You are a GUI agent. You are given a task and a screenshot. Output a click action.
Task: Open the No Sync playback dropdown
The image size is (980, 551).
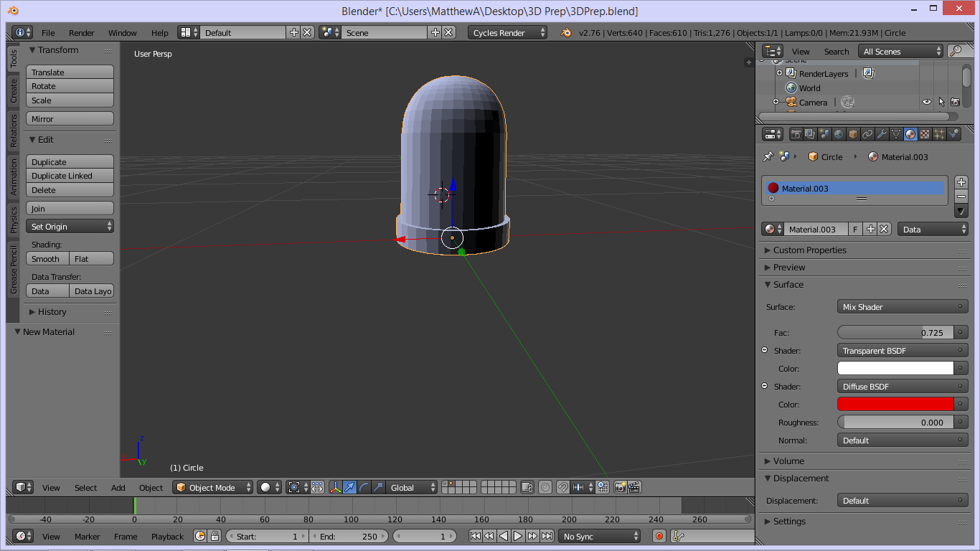(600, 536)
